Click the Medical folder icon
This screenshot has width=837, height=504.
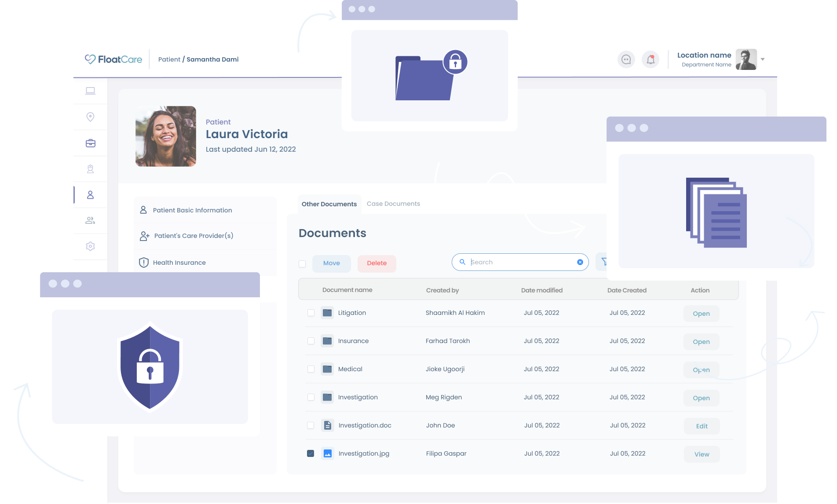(x=327, y=369)
